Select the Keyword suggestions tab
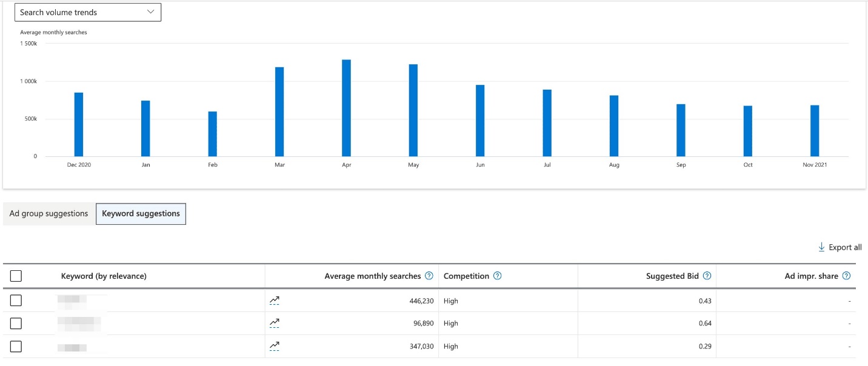Viewport: 868px width, 366px height. point(141,214)
